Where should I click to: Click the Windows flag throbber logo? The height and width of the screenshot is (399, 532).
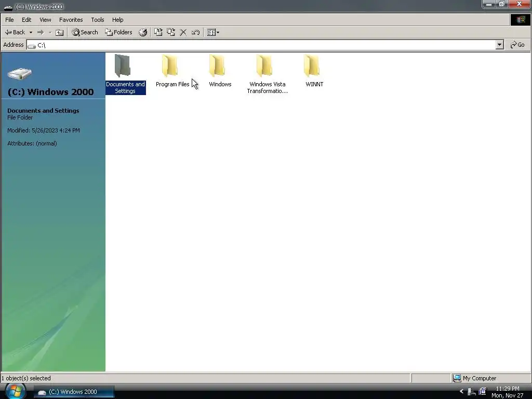coord(521,20)
